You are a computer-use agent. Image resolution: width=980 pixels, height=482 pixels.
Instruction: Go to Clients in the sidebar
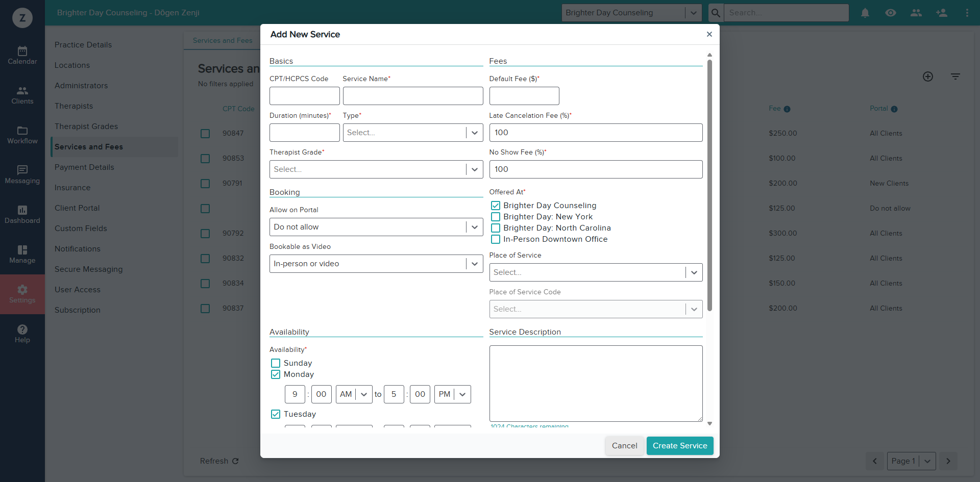pyautogui.click(x=22, y=95)
